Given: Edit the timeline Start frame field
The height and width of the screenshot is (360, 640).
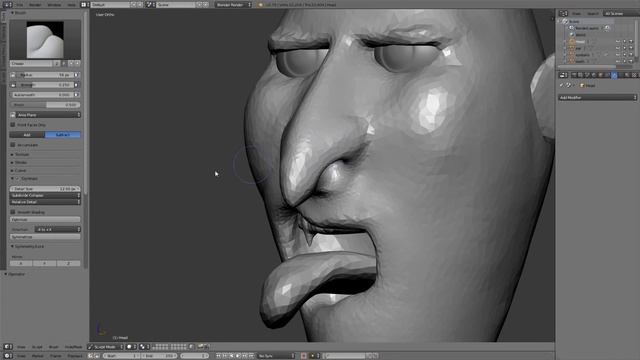Looking at the screenshot, I should point(121,356).
